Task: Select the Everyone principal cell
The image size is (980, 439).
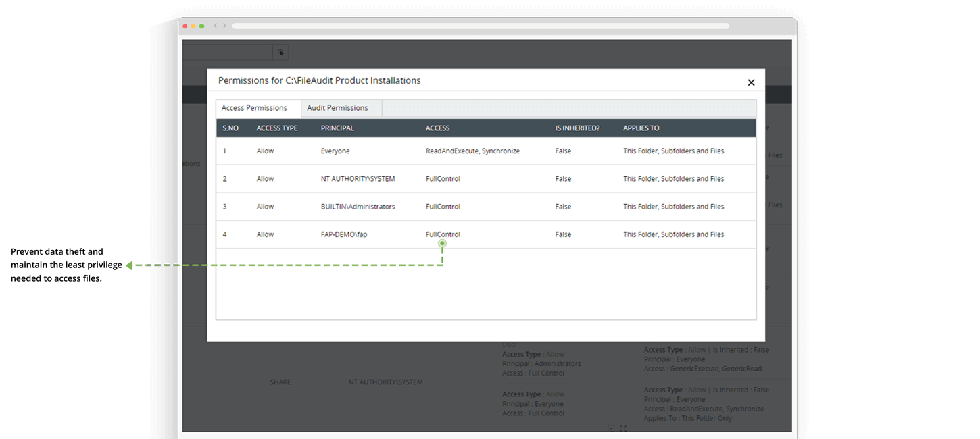Action: click(335, 151)
